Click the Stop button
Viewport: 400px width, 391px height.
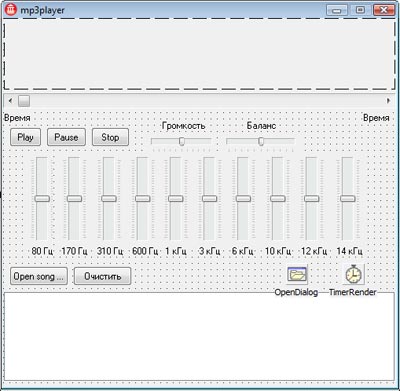coord(110,137)
